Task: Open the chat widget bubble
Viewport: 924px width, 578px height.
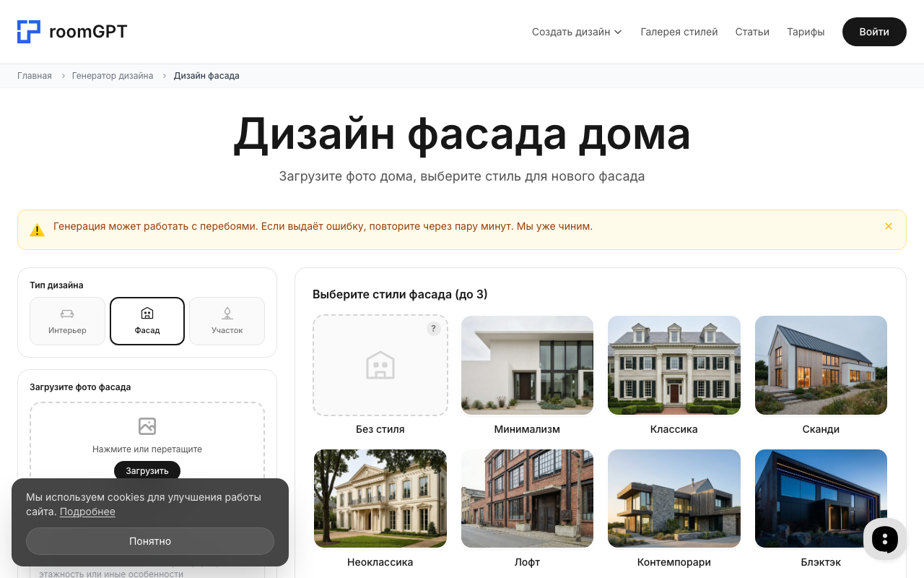Action: click(x=885, y=539)
